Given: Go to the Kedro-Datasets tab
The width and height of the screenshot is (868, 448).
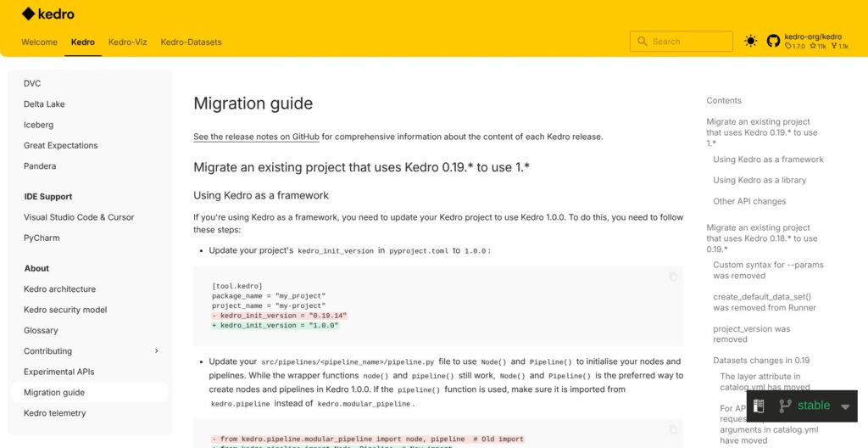Looking at the screenshot, I should click(191, 42).
